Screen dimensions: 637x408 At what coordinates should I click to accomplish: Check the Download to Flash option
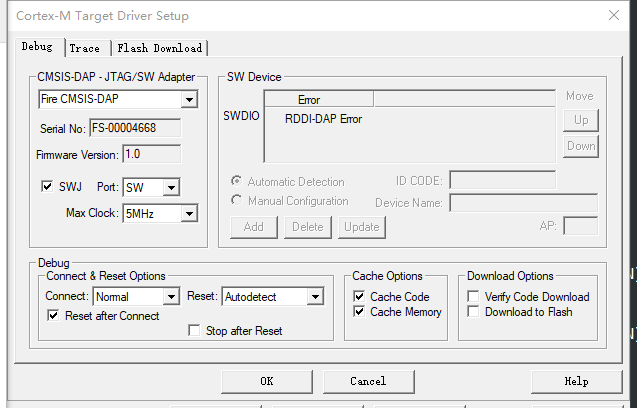[x=474, y=312]
